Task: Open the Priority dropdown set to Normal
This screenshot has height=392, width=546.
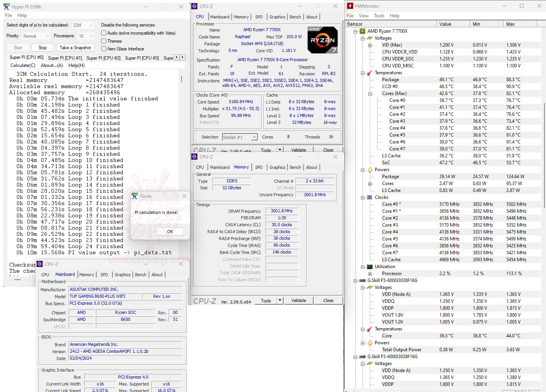Action: 36,36
